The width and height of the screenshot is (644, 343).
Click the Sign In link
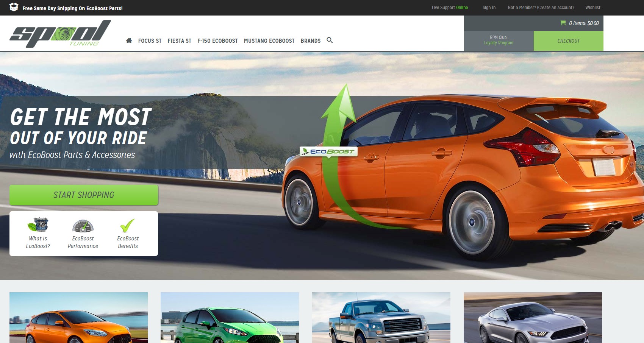tap(489, 8)
